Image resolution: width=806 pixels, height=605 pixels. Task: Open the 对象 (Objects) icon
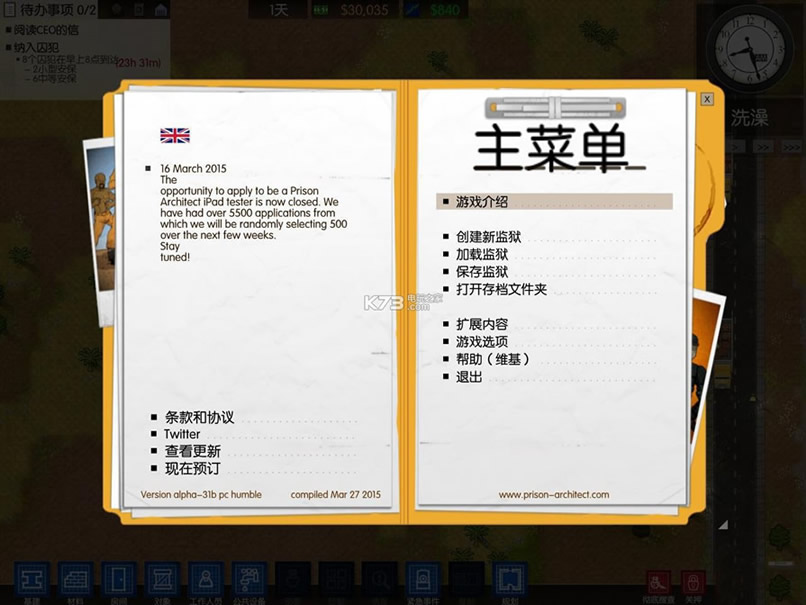pos(162,580)
